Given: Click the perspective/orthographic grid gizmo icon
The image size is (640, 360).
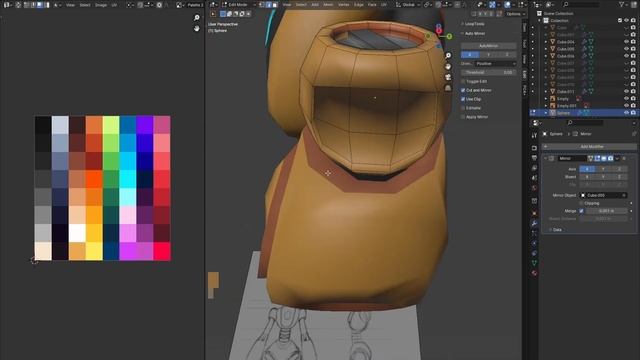Looking at the screenshot, I should point(448,87).
